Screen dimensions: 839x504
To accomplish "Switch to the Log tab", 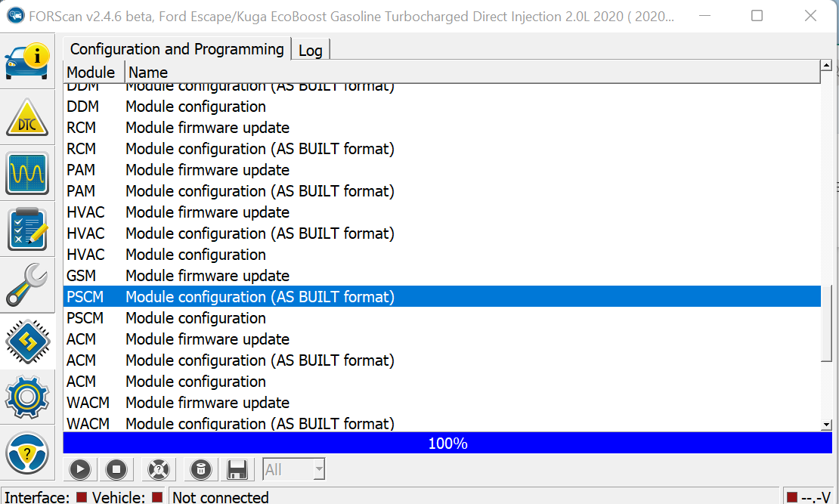I will [310, 49].
